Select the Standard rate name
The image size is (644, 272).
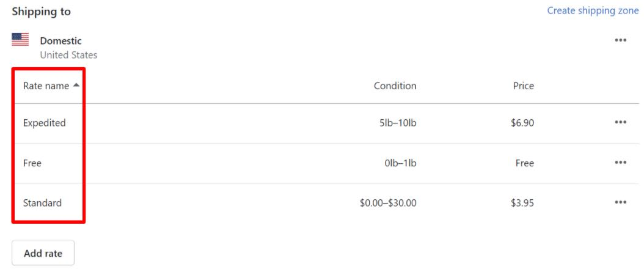(42, 203)
